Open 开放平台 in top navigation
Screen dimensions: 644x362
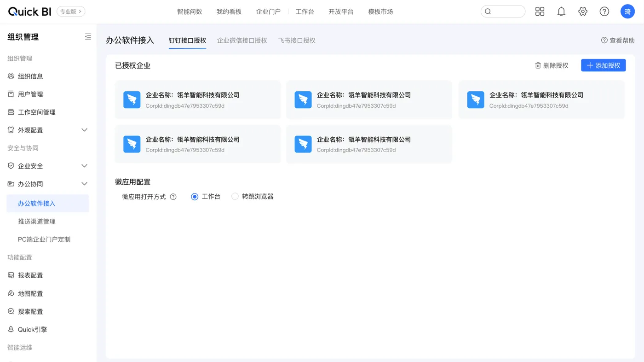pos(341,12)
